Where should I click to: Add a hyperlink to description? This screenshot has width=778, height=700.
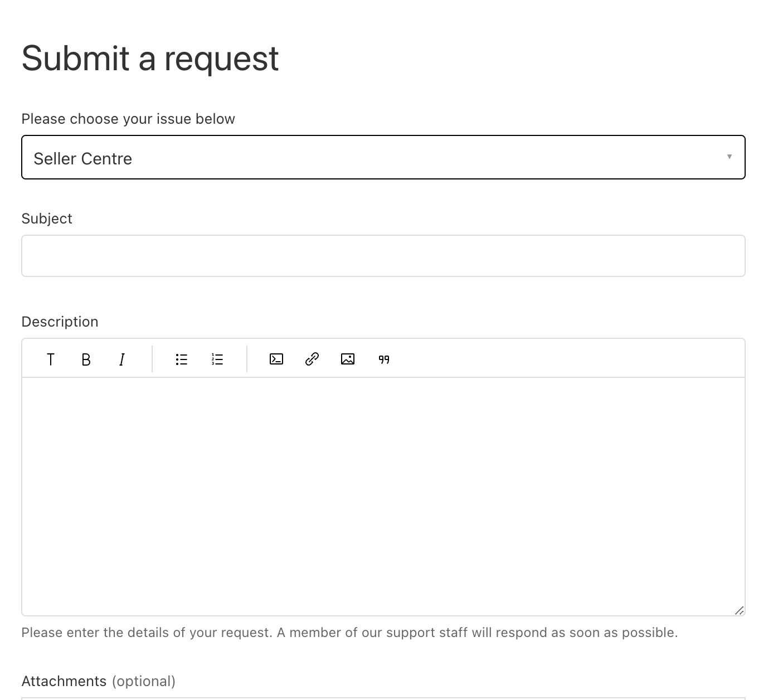(312, 359)
